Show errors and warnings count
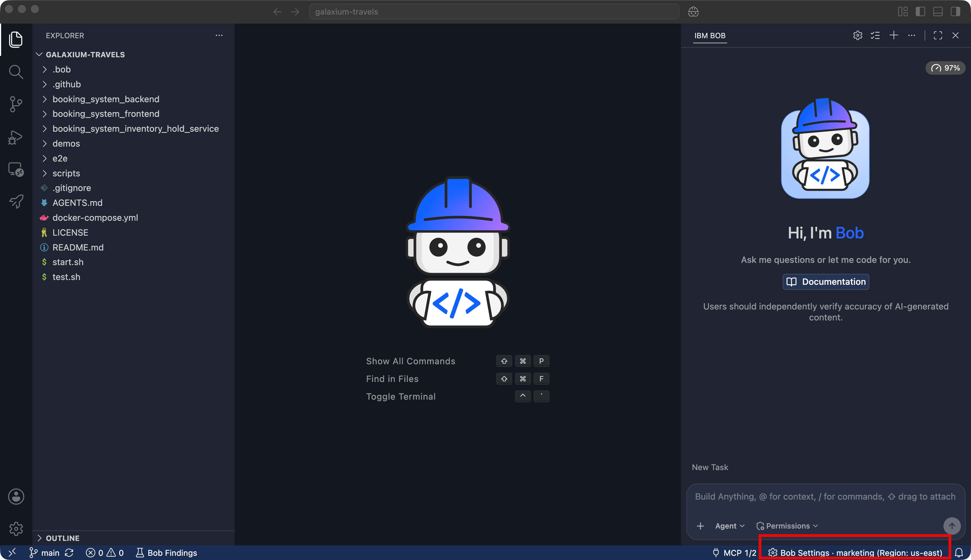The width and height of the screenshot is (971, 560). click(105, 553)
